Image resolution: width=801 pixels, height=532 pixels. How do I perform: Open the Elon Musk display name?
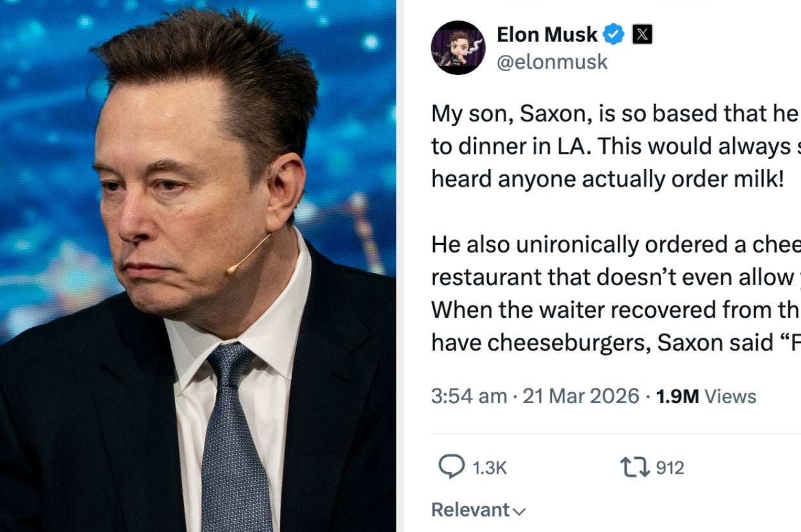pos(547,35)
